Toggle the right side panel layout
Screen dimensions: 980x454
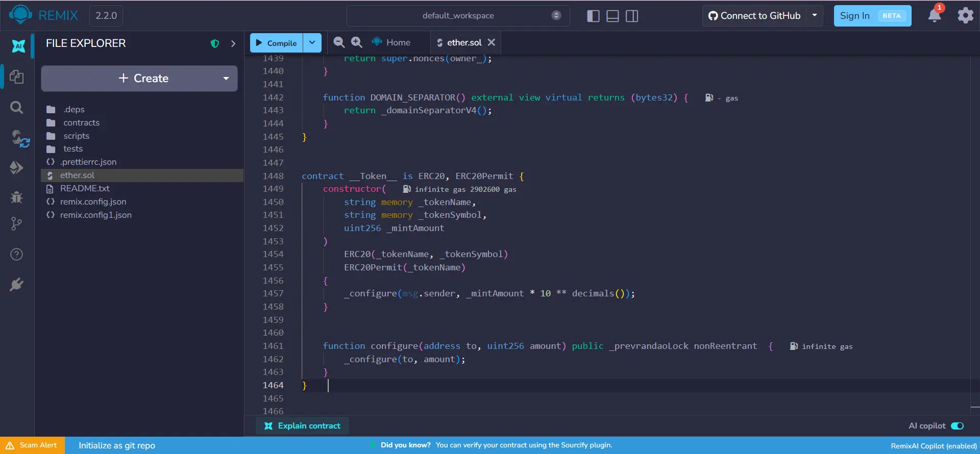(x=632, y=16)
